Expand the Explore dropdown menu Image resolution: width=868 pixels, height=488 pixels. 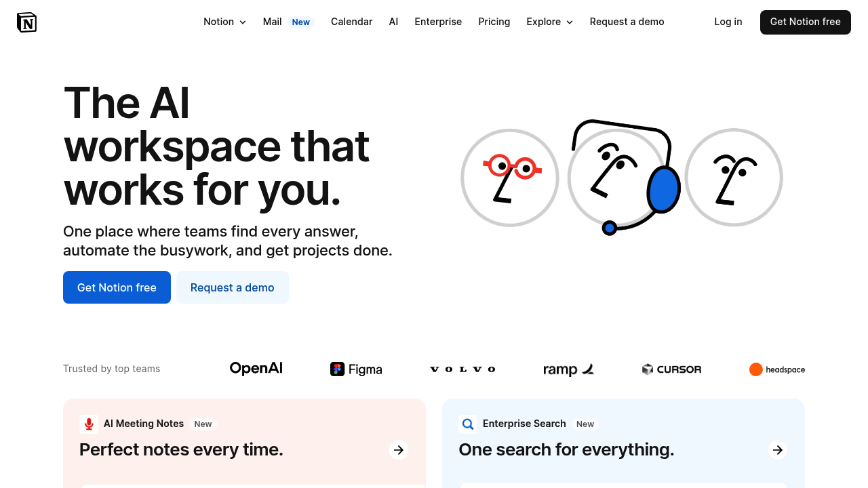coord(549,22)
